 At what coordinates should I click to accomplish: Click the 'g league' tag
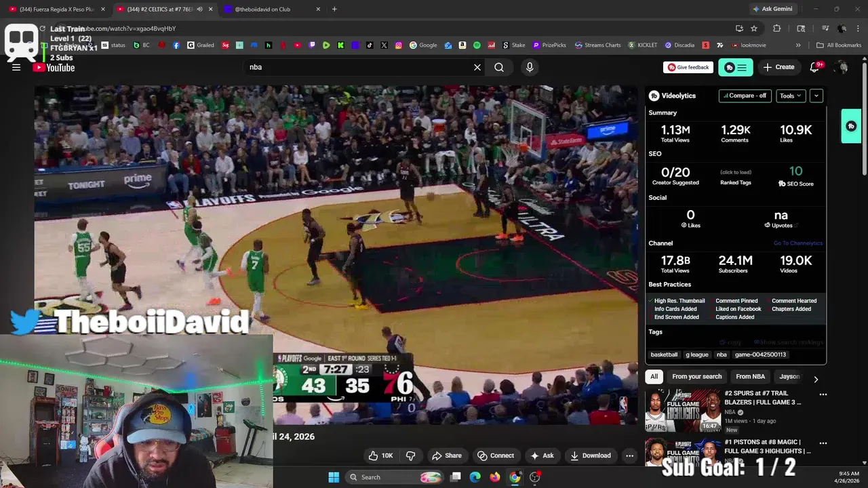697,354
